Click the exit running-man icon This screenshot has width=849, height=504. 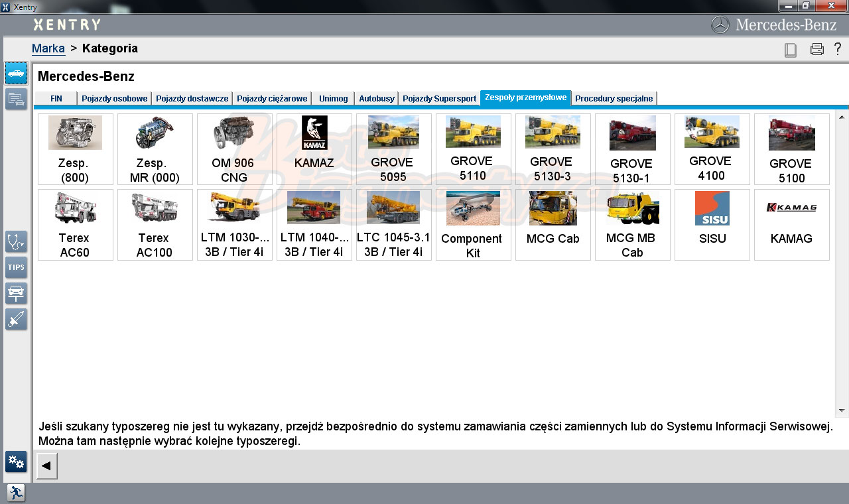pos(16,493)
